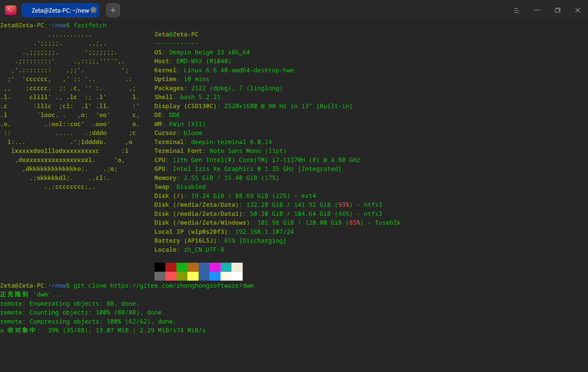Screen dimensions: 588x372
Task: Click the Compressing objects 100% line
Action: tap(88, 321)
